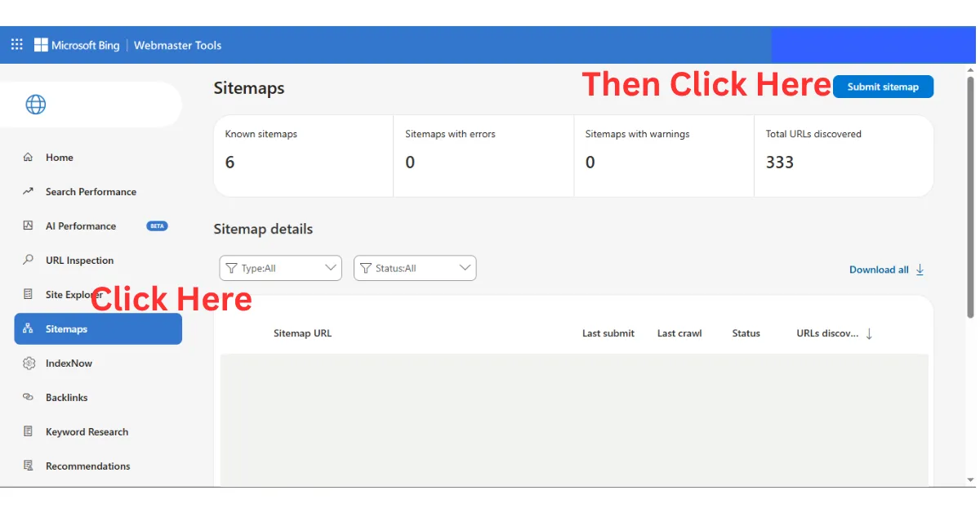This screenshot has height=513, width=980.
Task: Click the Site Explorer page icon
Action: 29,295
